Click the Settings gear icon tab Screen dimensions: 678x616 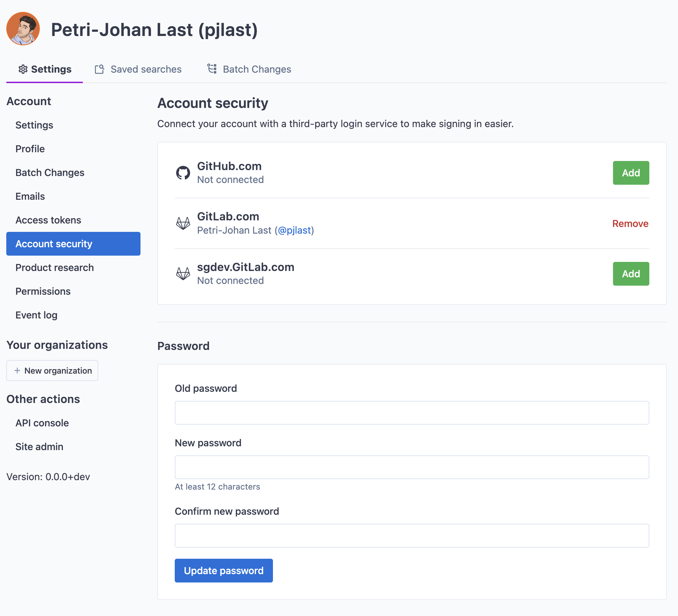coord(23,69)
